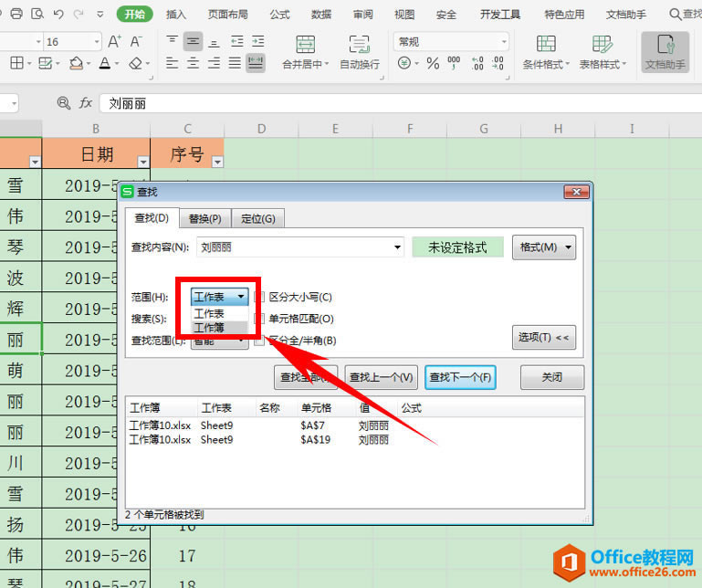Click the print preview icon

pos(37,14)
